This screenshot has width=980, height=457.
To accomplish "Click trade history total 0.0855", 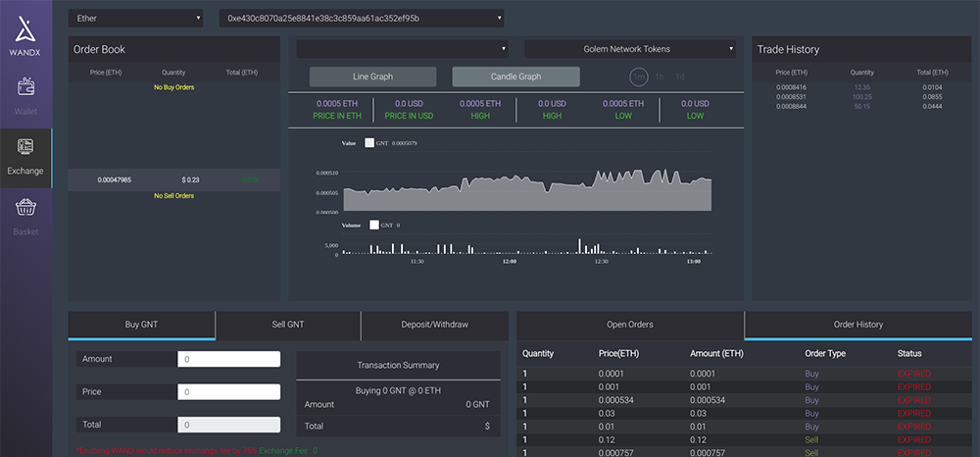I will pyautogui.click(x=933, y=97).
